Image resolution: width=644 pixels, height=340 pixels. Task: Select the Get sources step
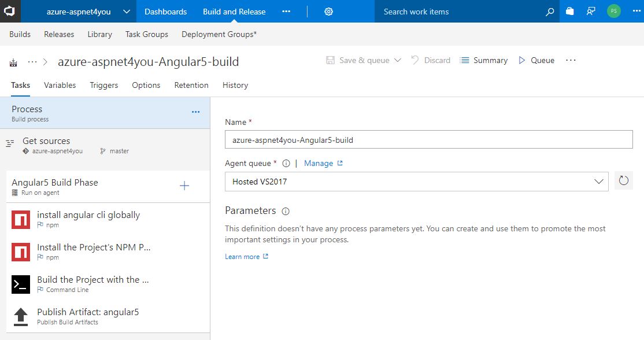click(x=105, y=145)
